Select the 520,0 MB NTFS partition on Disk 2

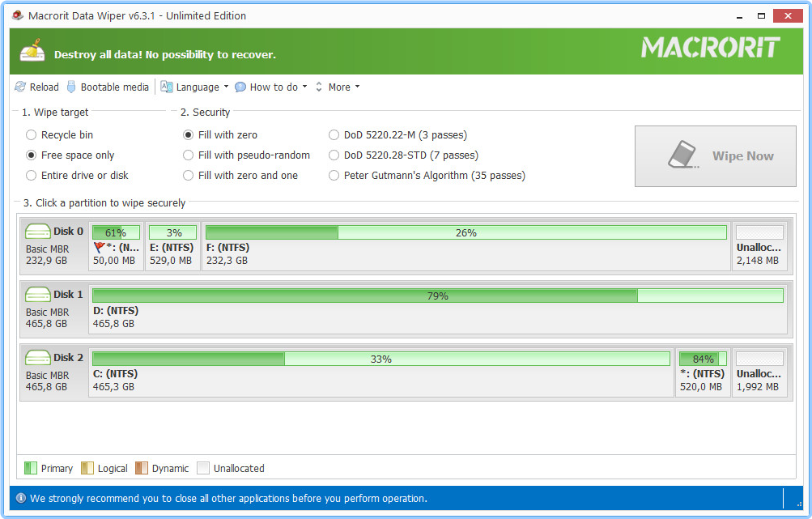(x=703, y=373)
